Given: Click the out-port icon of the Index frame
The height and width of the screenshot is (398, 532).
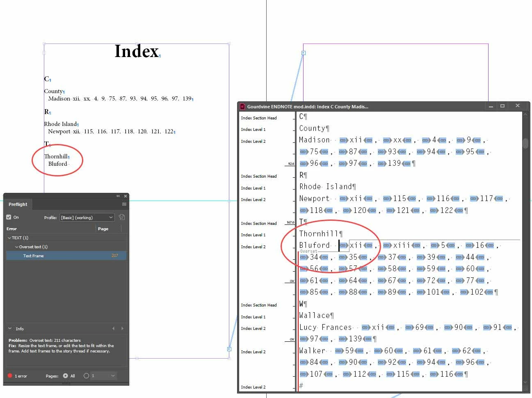Looking at the screenshot, I should pyautogui.click(x=229, y=349).
